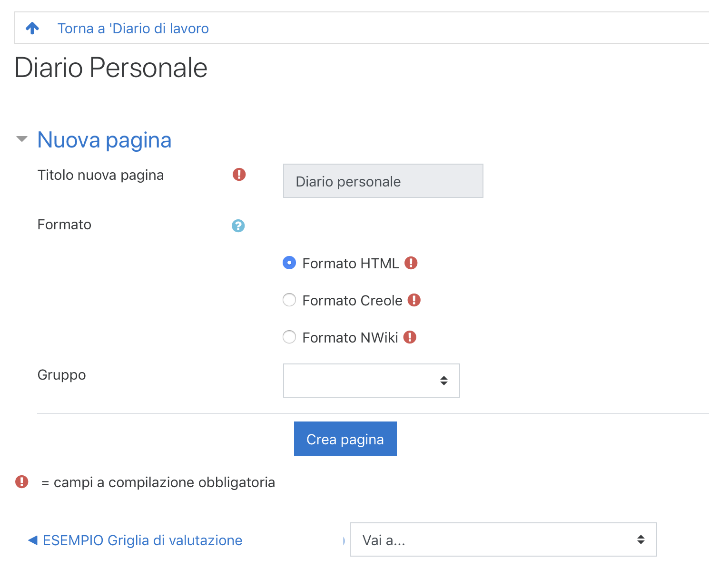The width and height of the screenshot is (709, 588).
Task: Click the required icon beside Formato Creole
Action: tap(414, 300)
